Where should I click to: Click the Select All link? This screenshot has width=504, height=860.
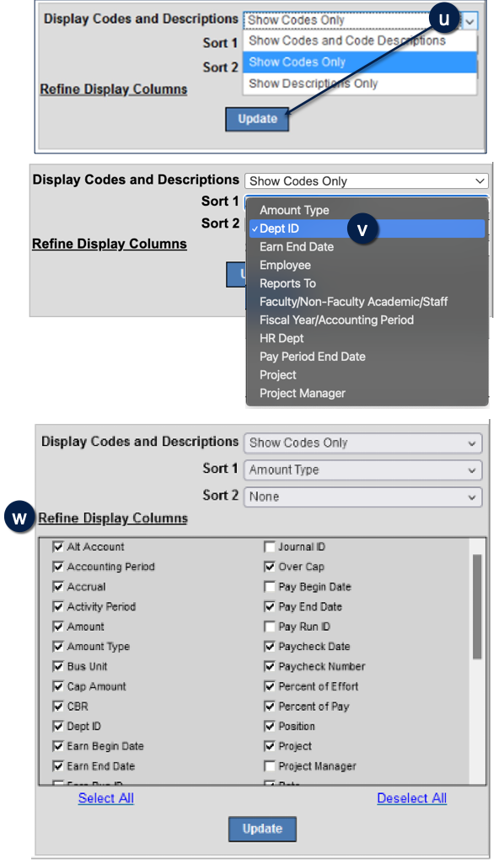point(106,798)
